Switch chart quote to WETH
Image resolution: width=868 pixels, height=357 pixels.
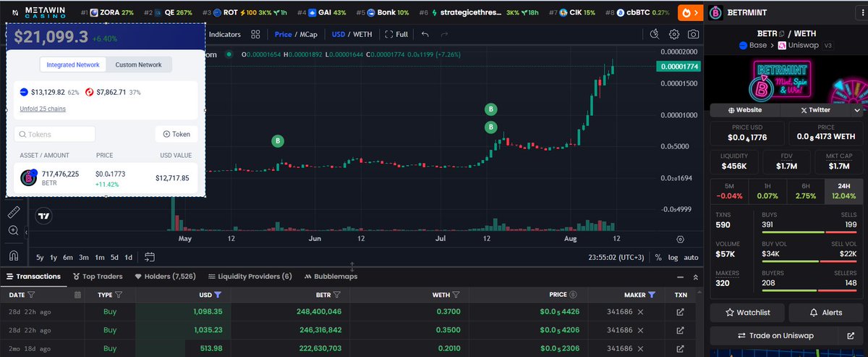(x=362, y=34)
